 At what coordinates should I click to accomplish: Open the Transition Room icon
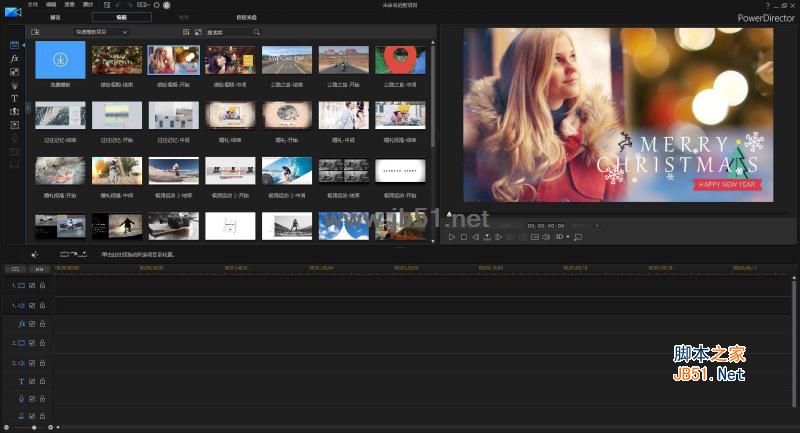tap(14, 111)
